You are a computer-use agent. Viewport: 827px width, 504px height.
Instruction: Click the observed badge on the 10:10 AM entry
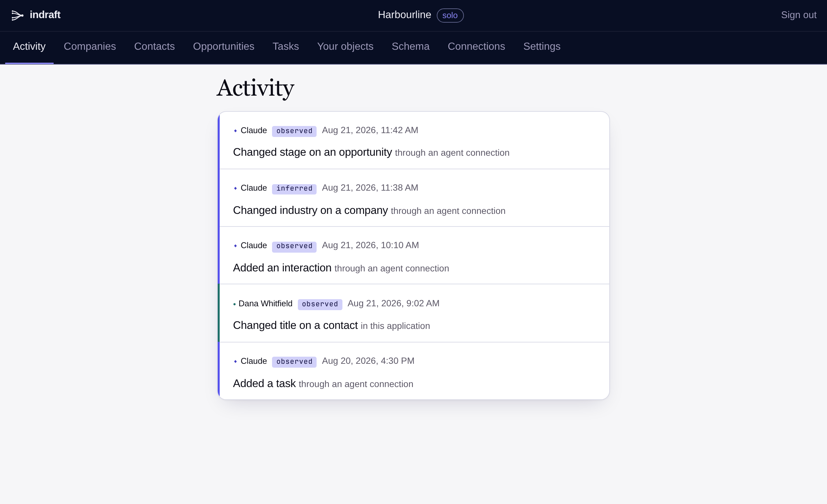(294, 246)
